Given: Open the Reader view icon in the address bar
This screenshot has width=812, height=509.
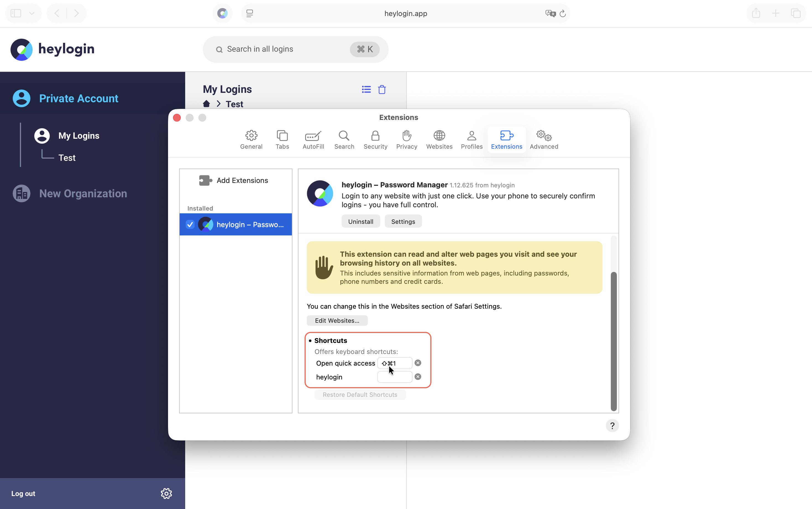Looking at the screenshot, I should [250, 13].
